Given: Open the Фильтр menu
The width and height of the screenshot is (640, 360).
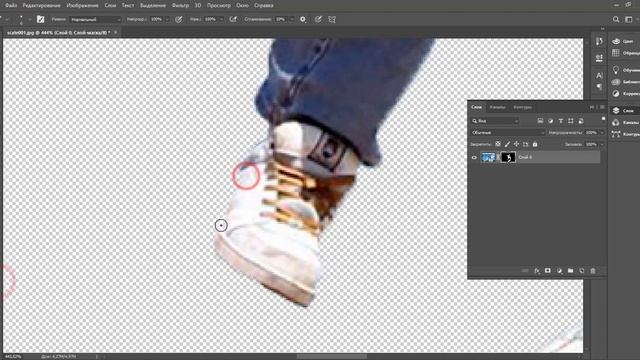Looking at the screenshot, I should click(180, 5).
